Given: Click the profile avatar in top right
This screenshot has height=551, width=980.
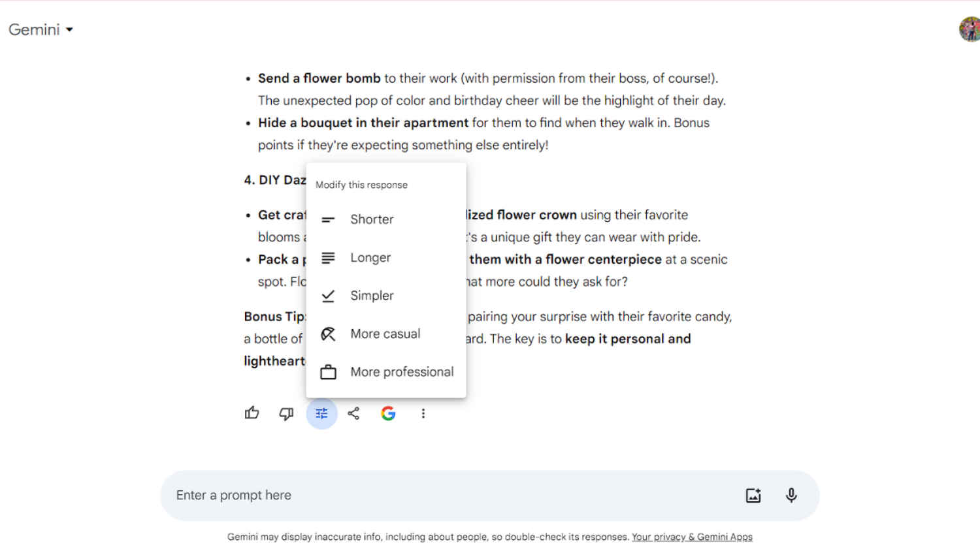Looking at the screenshot, I should tap(970, 29).
